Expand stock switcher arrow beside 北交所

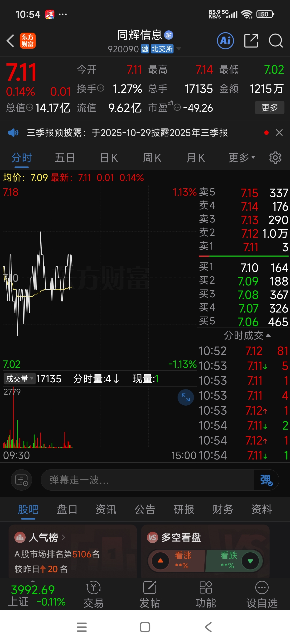pyautogui.click(x=179, y=48)
